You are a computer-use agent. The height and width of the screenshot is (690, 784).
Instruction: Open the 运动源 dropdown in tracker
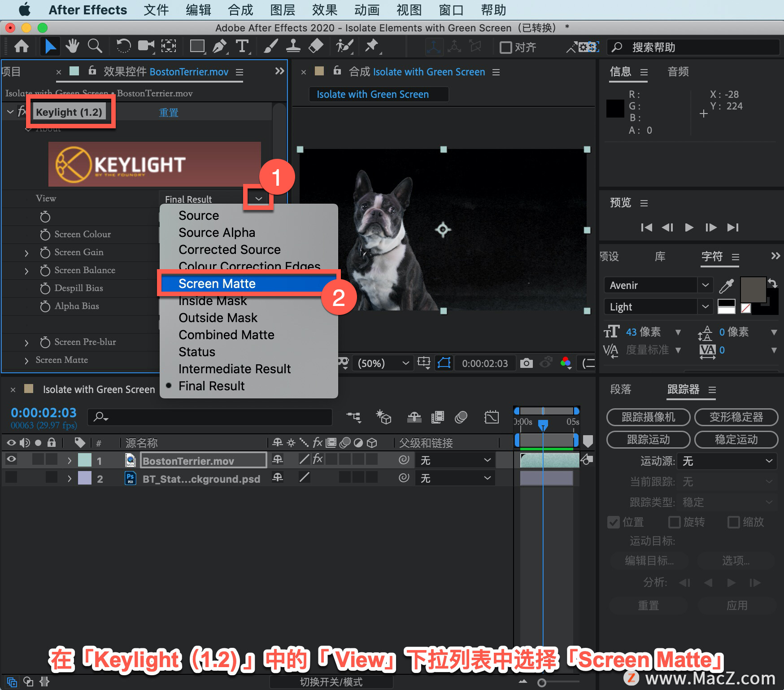tap(727, 461)
